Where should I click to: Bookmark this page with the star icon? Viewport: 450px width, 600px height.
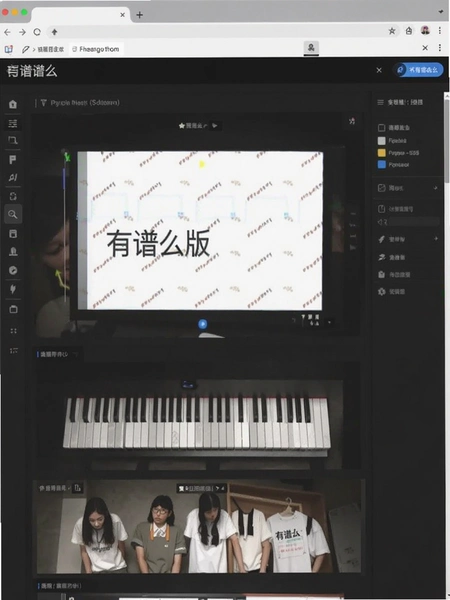click(x=392, y=31)
